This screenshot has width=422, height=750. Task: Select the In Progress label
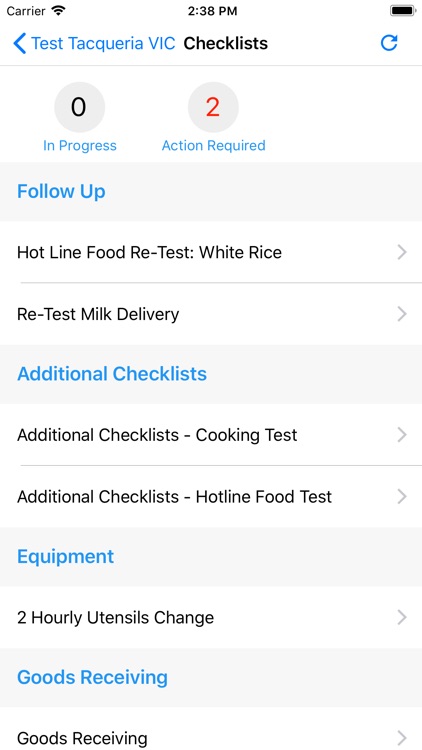79,145
